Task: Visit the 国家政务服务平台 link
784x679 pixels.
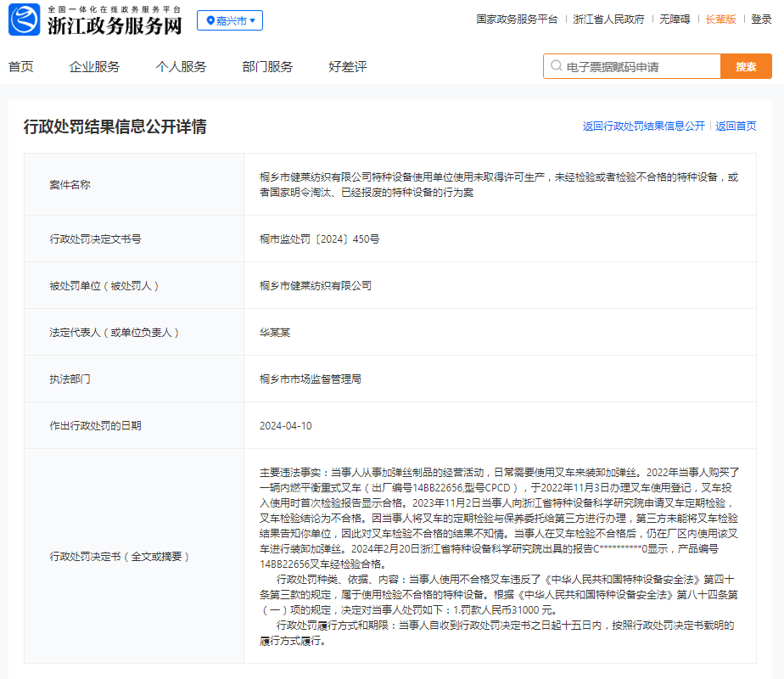Action: pos(517,20)
